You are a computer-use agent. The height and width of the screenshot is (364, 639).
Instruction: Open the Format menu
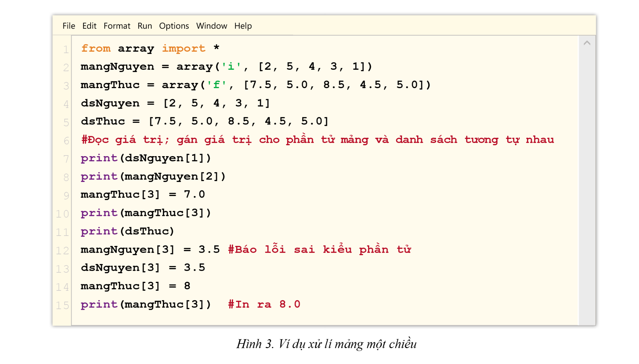pyautogui.click(x=117, y=26)
